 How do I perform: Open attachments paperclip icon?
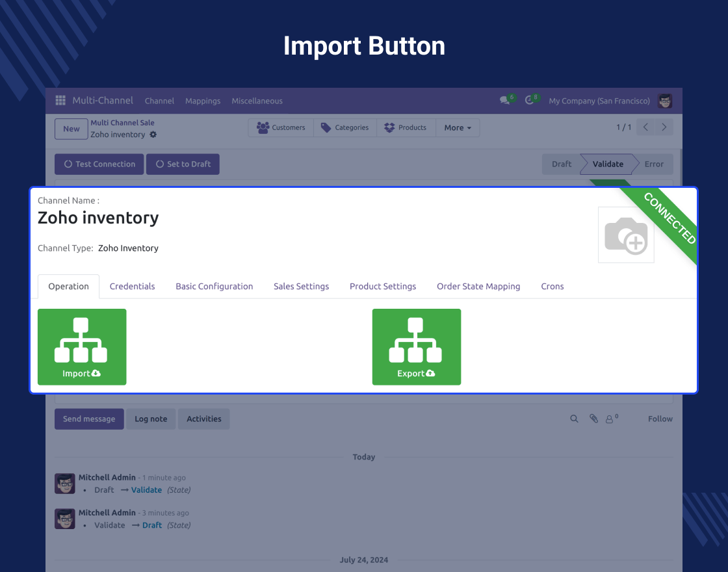594,419
